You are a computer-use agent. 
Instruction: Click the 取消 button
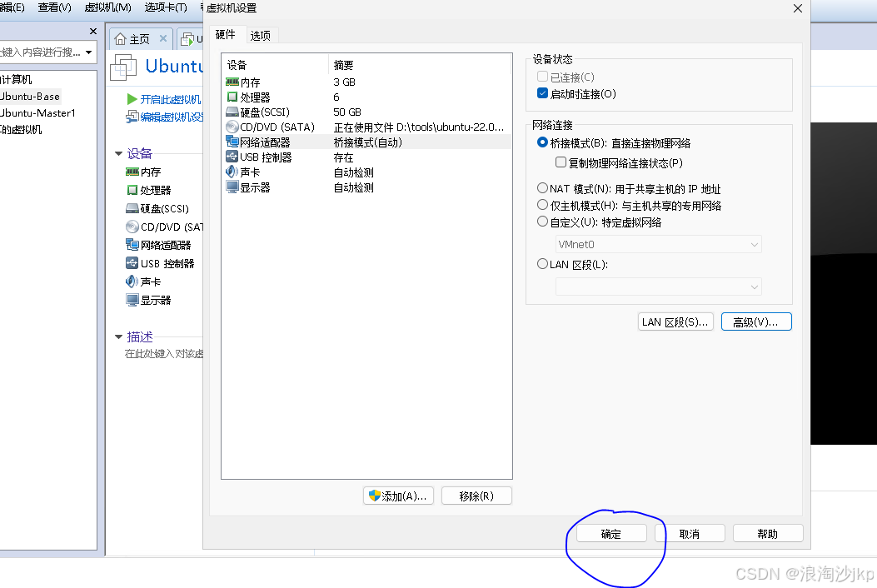click(690, 534)
